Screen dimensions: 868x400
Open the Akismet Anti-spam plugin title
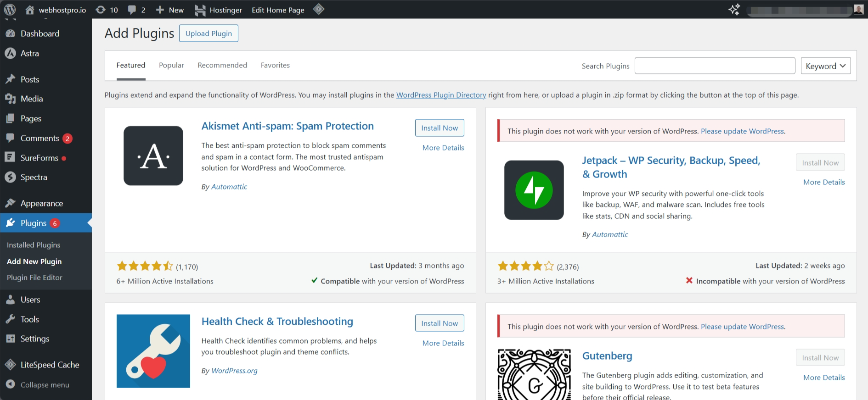pyautogui.click(x=287, y=126)
